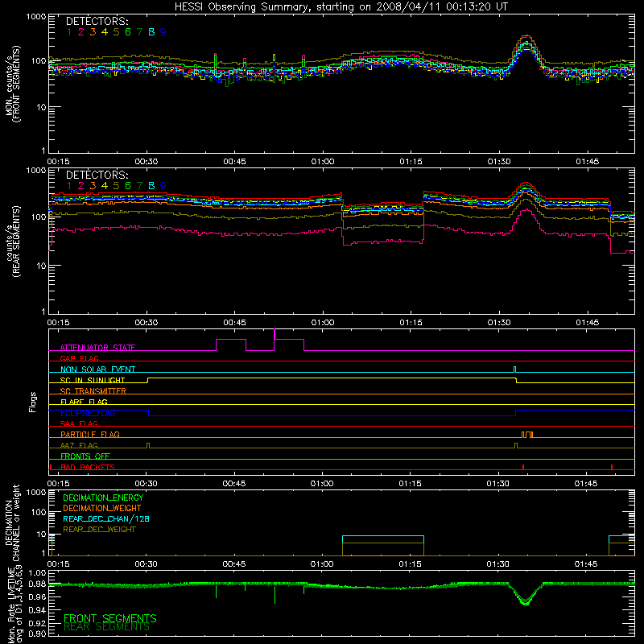Click the REAR_DEC_CHAN/128 legend entry
The image size is (644, 644).
point(106,519)
